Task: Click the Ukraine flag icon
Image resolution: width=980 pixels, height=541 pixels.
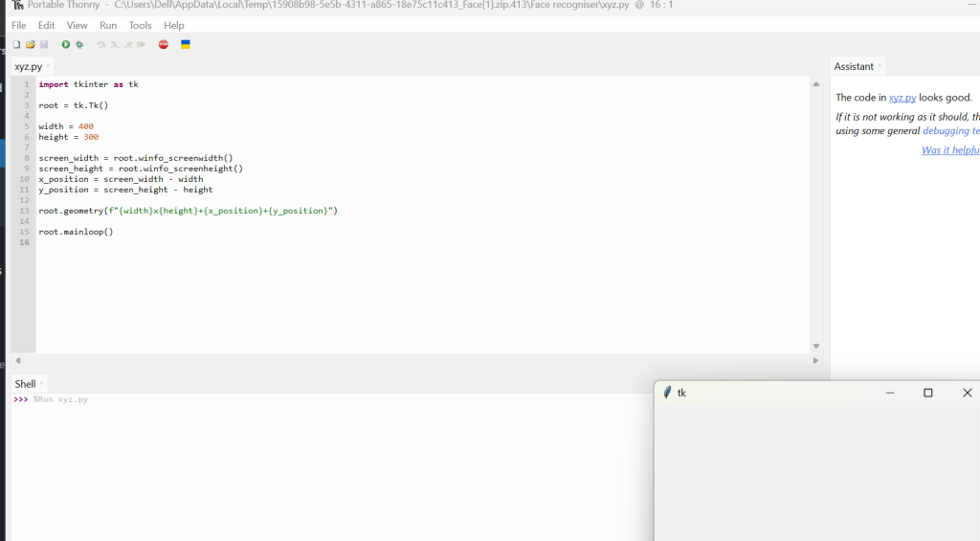Action: [x=186, y=45]
